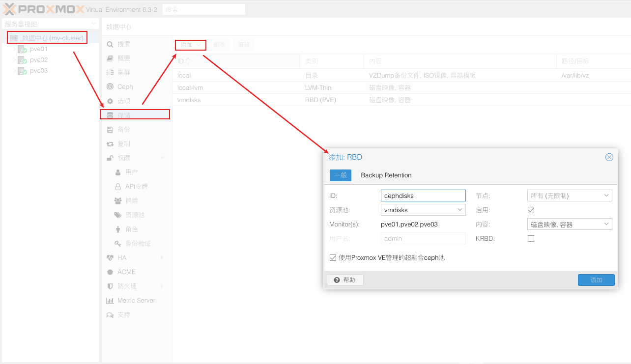This screenshot has height=364, width=631.
Task: Expand the pve02 tree node
Action: click(x=14, y=60)
